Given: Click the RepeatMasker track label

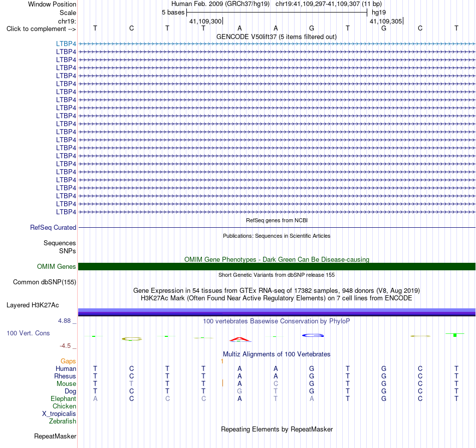Looking at the screenshot, I should pos(55,436).
